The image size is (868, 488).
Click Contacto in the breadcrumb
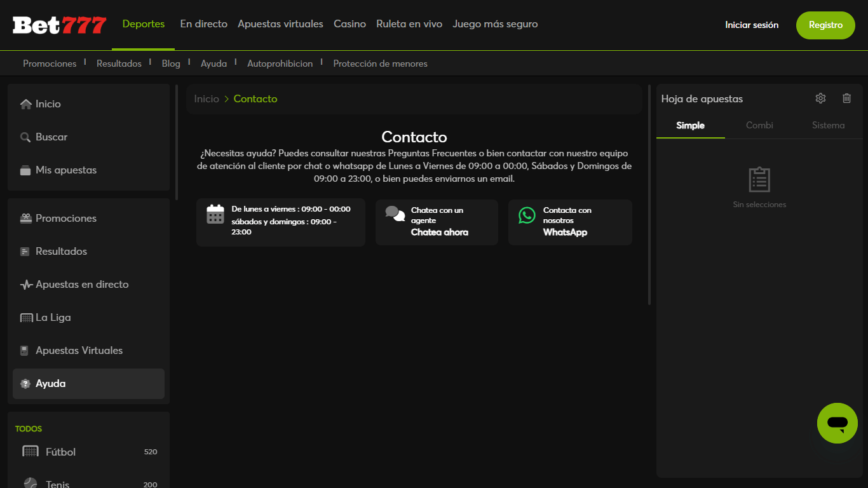(x=255, y=98)
